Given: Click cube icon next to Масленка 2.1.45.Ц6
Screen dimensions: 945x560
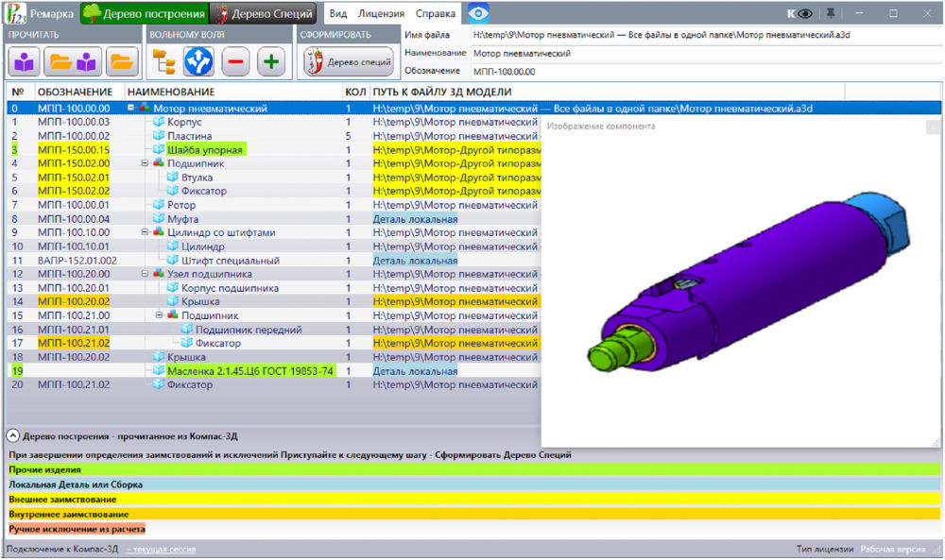Looking at the screenshot, I should click(159, 371).
